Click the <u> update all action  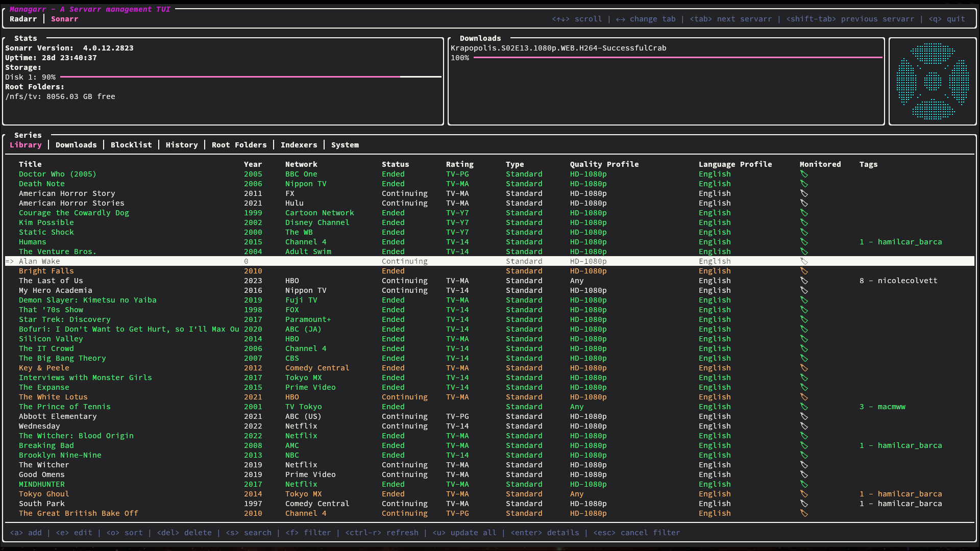(464, 532)
